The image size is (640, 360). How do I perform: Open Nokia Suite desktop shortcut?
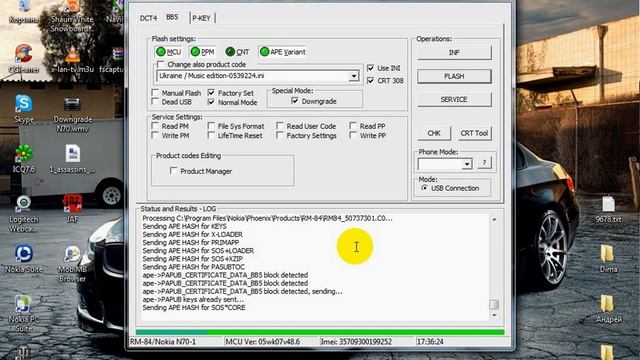click(24, 259)
